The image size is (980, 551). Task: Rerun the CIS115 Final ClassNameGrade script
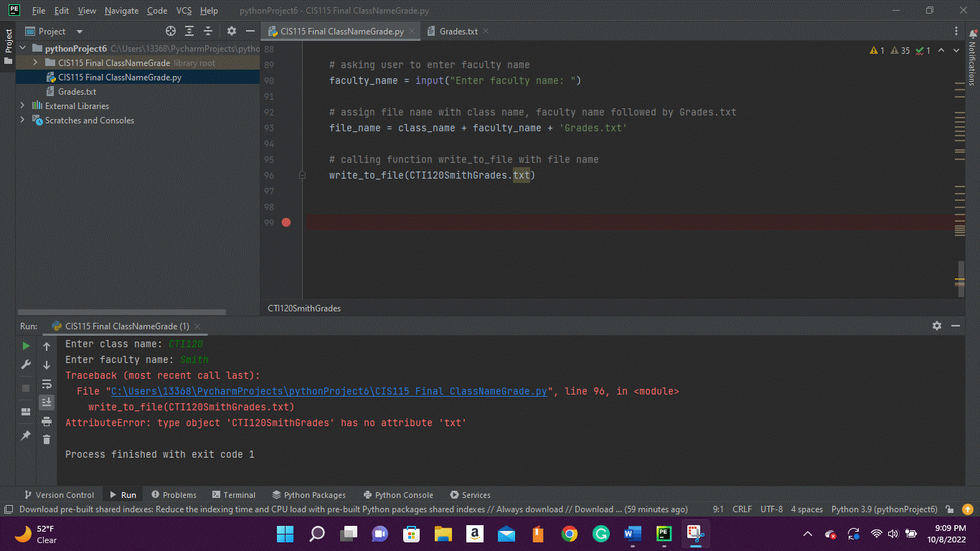pos(26,346)
